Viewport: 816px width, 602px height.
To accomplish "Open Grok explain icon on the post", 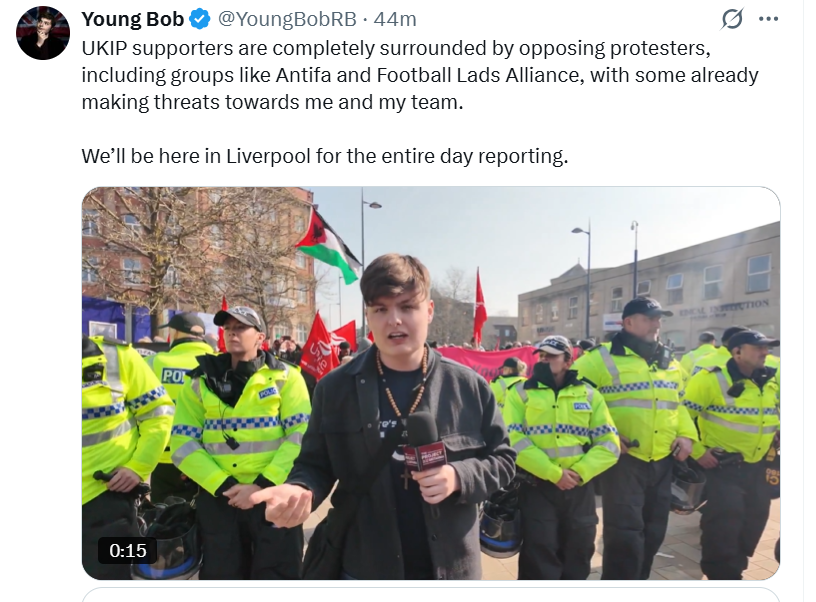I will tap(732, 19).
